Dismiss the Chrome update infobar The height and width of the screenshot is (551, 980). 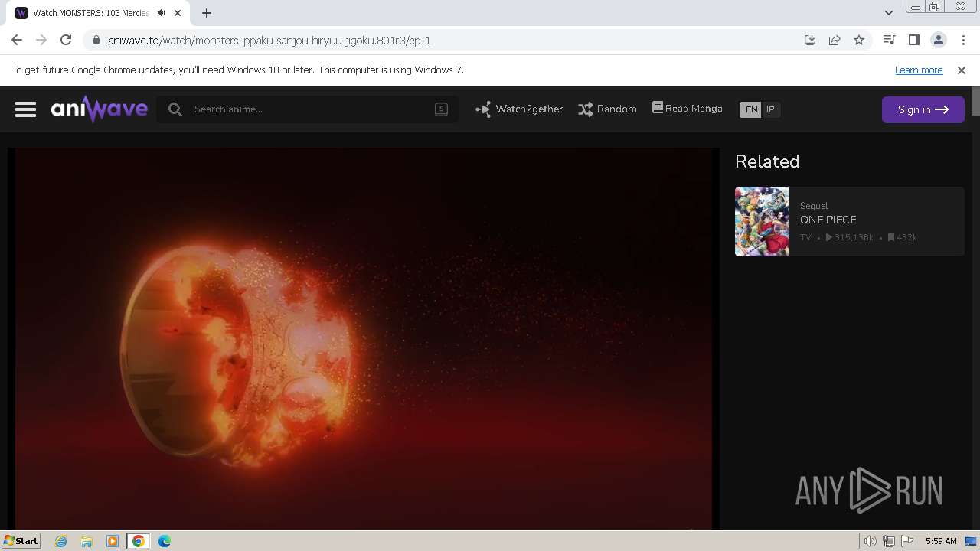[x=962, y=70]
